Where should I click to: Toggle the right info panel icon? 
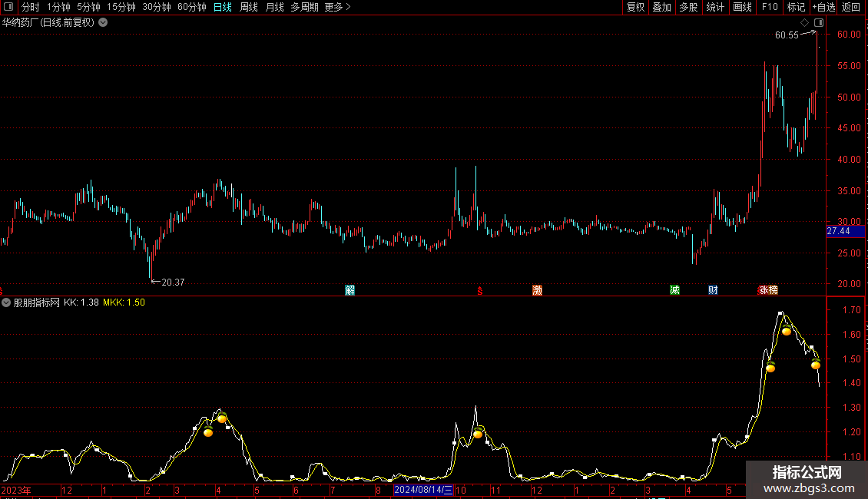click(x=819, y=23)
